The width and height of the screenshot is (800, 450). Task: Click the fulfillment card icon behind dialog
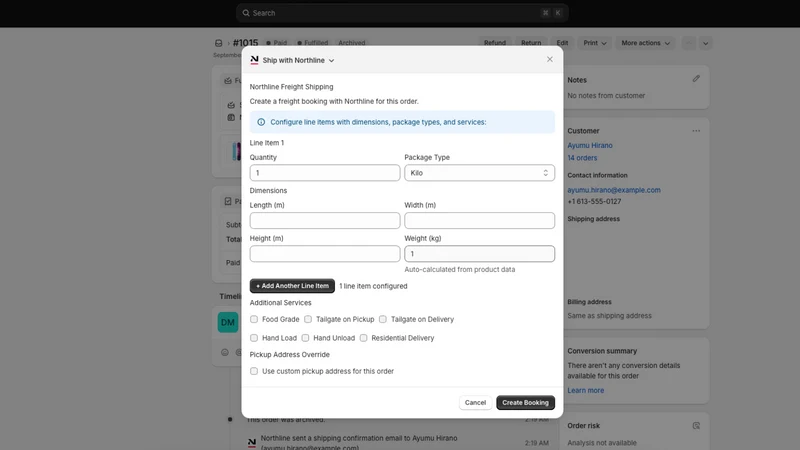click(x=228, y=81)
